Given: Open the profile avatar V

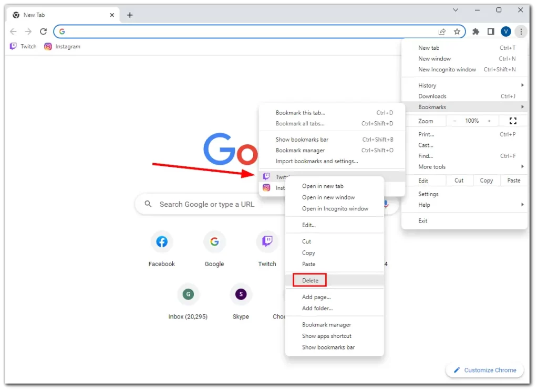Looking at the screenshot, I should click(506, 31).
